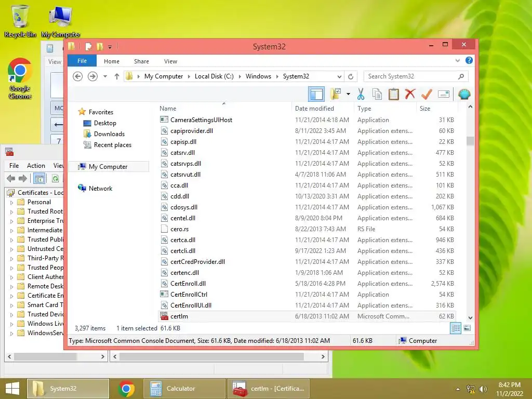
Task: Click the folder options toolbar icon
Action: 336,94
